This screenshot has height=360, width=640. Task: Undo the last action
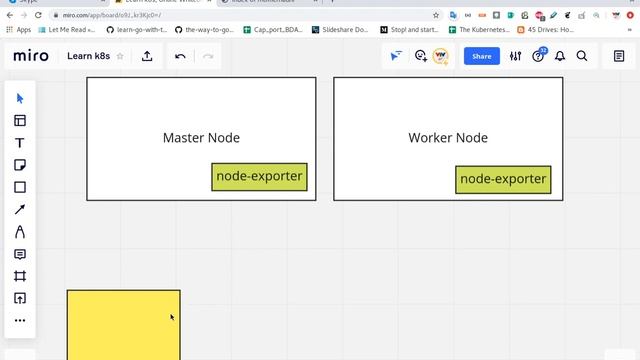click(x=180, y=56)
